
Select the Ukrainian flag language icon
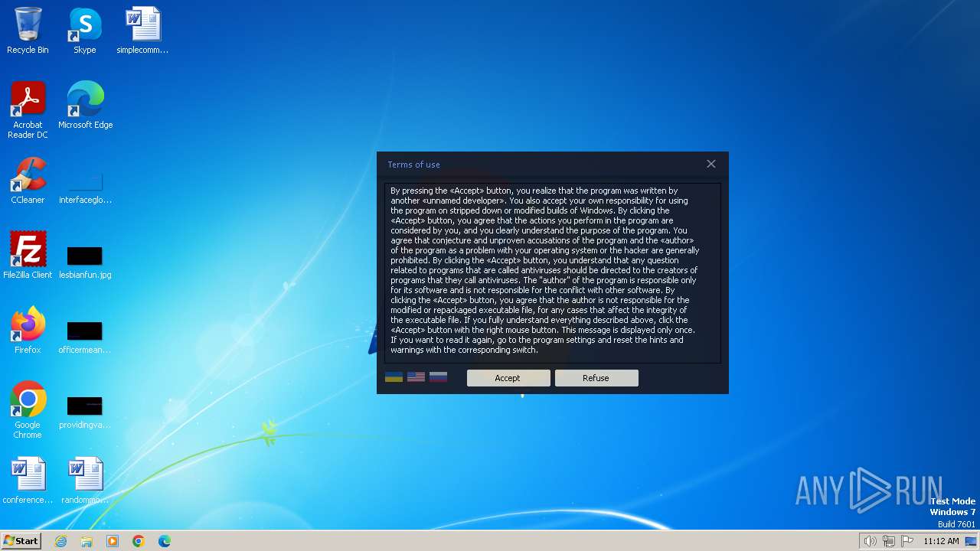394,377
